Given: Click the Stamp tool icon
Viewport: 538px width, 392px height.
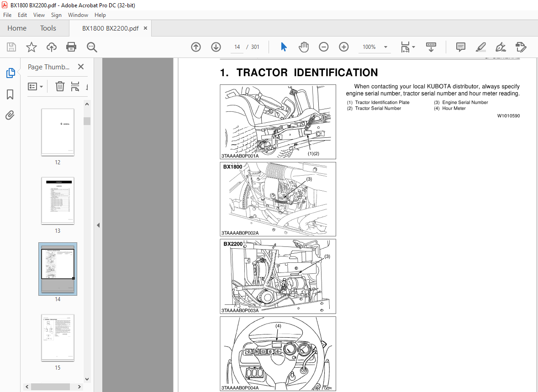Looking at the screenshot, I should (x=521, y=47).
